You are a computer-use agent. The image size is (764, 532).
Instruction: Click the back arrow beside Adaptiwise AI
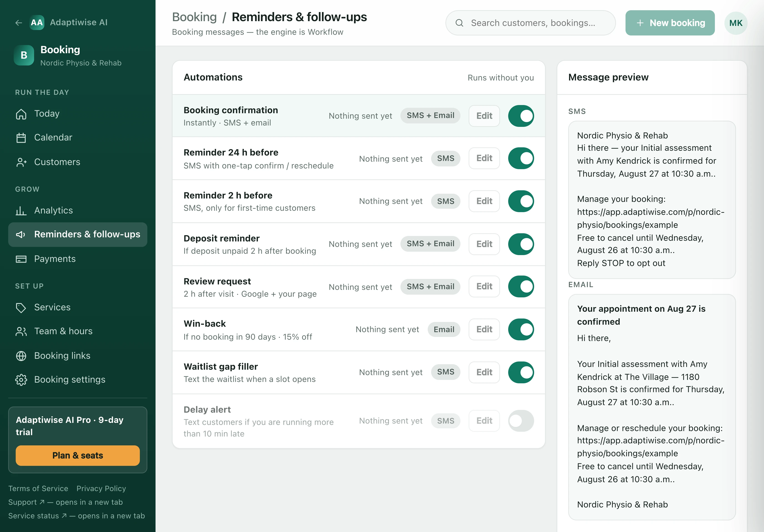[19, 23]
